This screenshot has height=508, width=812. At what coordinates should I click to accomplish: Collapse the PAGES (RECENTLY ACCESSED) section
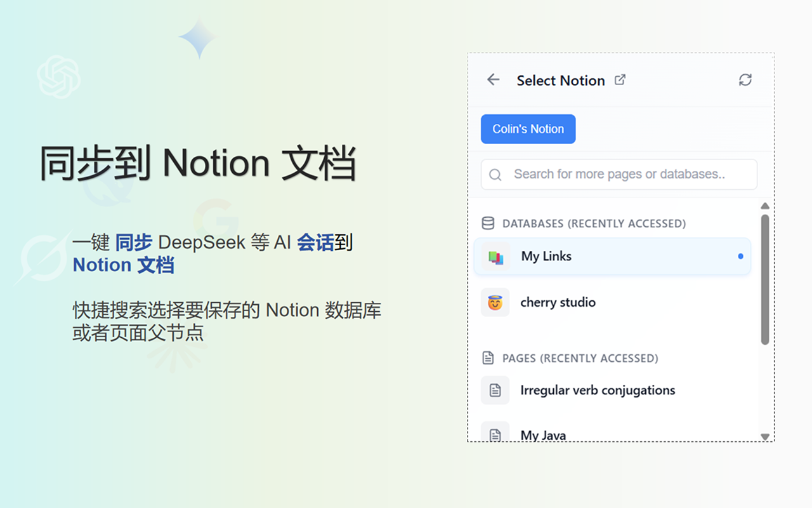(579, 358)
